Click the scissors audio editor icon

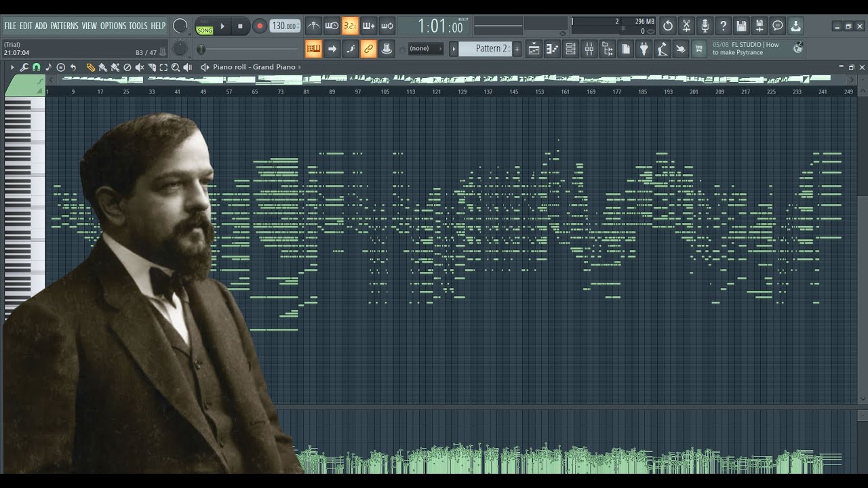click(686, 26)
